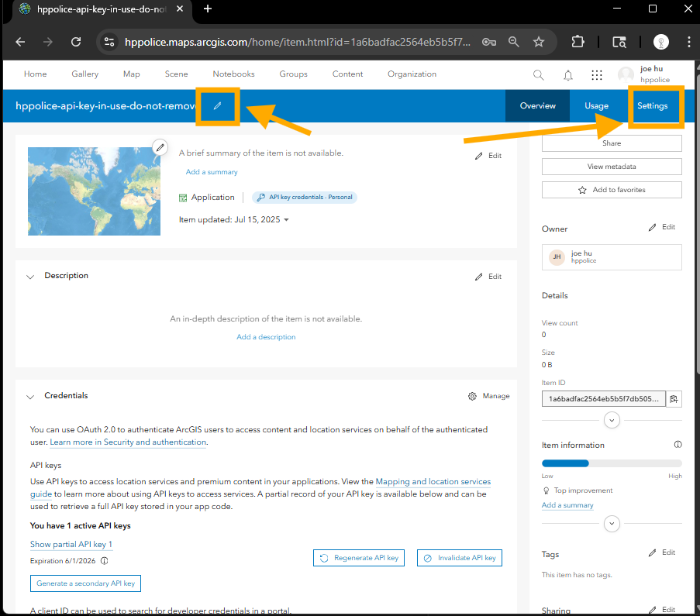Click Regenerate API key
Screen dimensions: 700x616
tap(359, 558)
